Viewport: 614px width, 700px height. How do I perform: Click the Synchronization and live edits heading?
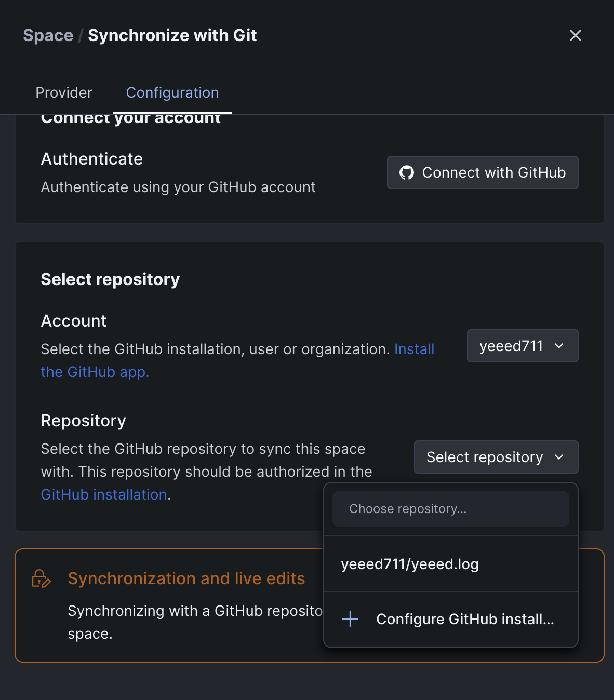[186, 578]
